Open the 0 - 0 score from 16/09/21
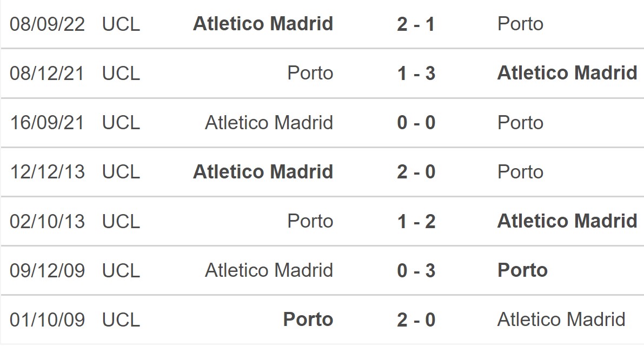This screenshot has width=644, height=346. pos(416,123)
